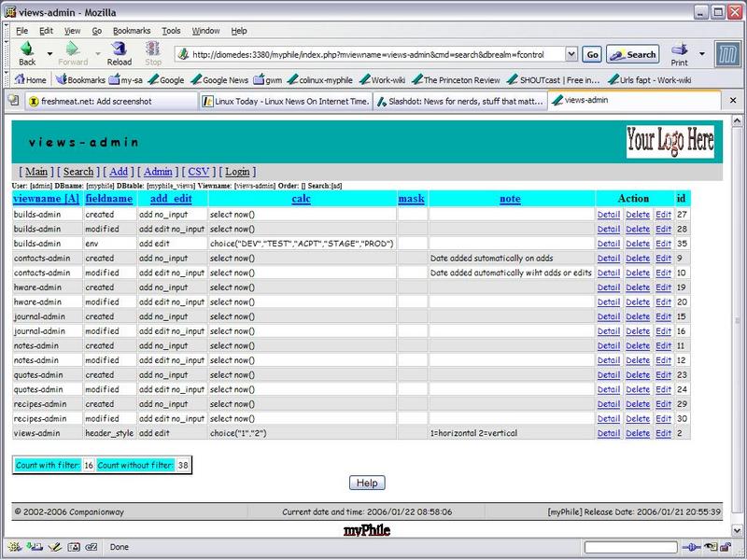Screen dimensions: 747x560
Task: Open the Google bookmark
Action: click(x=166, y=79)
